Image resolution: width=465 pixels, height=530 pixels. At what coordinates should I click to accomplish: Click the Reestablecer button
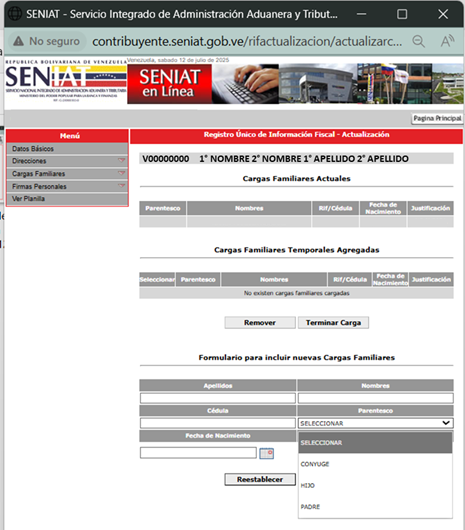click(x=260, y=479)
